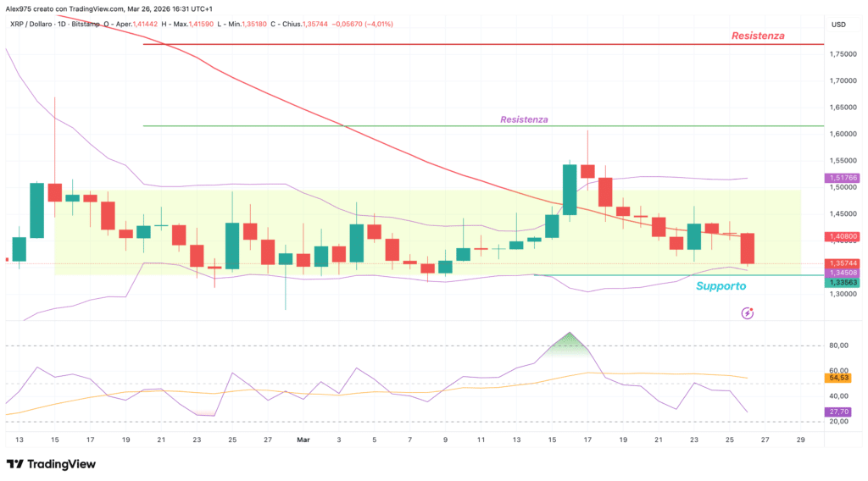This screenshot has height=481, width=868.
Task: Click the purple 1,51766 price tag
Action: (842, 178)
